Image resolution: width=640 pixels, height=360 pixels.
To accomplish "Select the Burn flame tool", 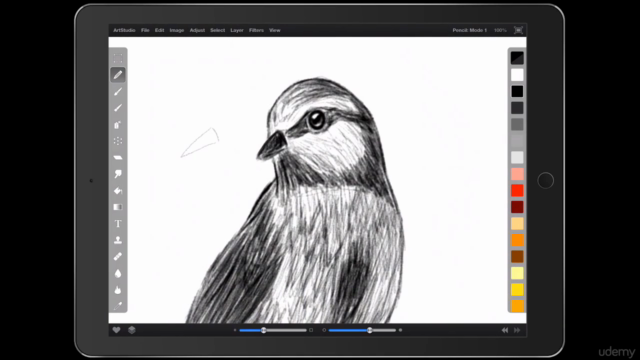I will [x=118, y=290].
